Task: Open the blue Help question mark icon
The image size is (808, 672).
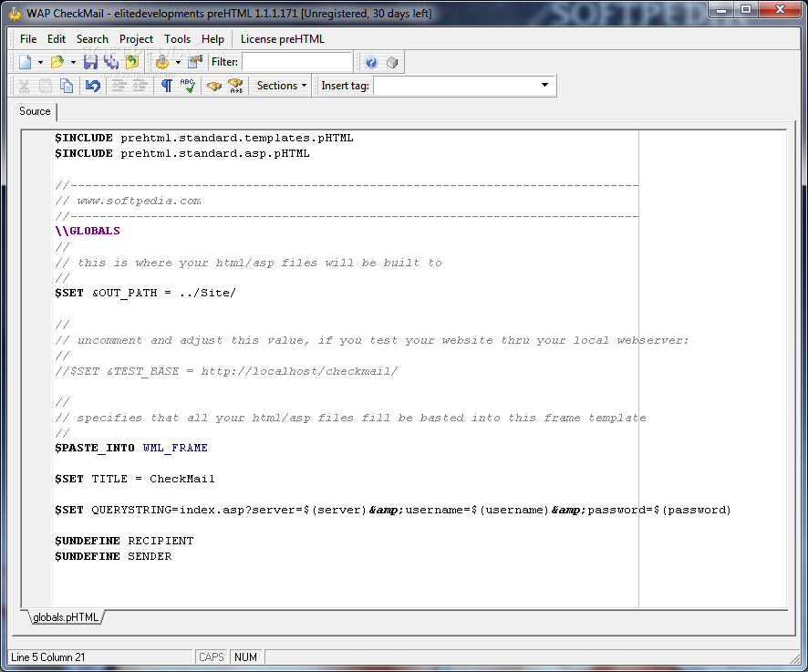Action: click(x=371, y=62)
